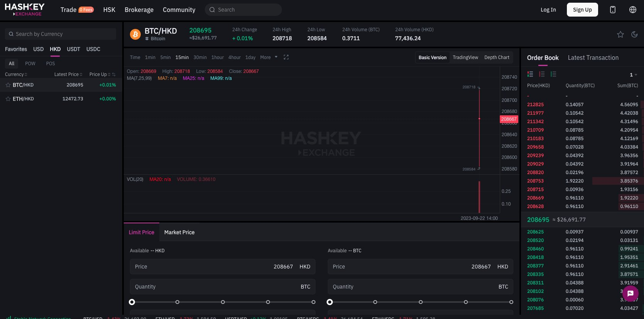
Task: Select the 1day chart interval
Action: tap(250, 57)
